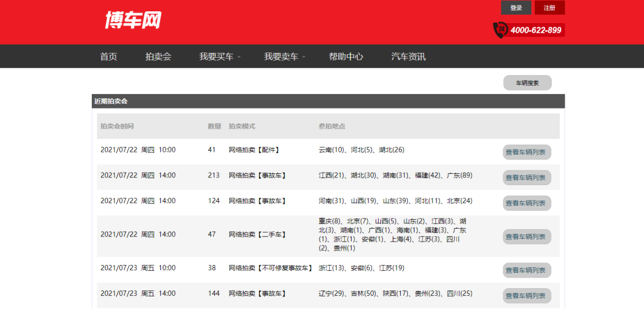View vehicle list for 不可修复事故车 auction

pyautogui.click(x=527, y=270)
